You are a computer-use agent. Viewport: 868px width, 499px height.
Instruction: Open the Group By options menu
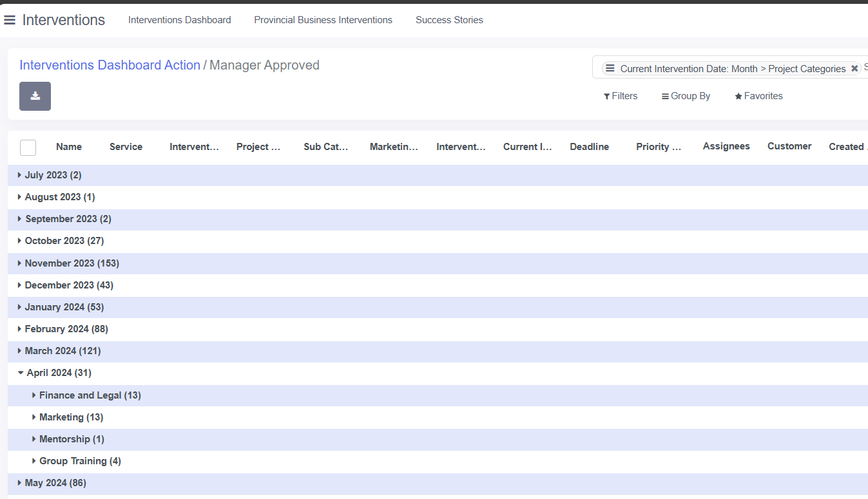click(686, 96)
